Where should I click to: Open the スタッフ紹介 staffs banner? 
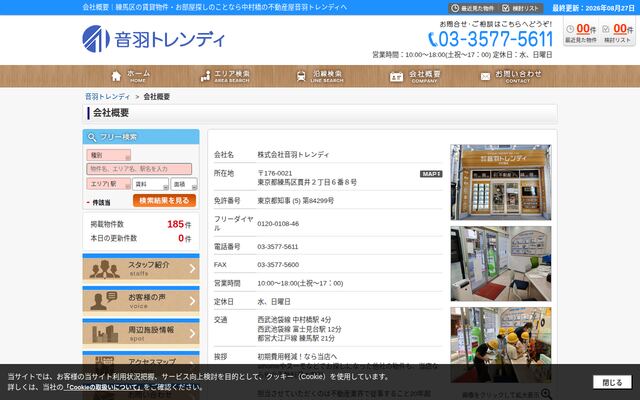click(x=141, y=268)
